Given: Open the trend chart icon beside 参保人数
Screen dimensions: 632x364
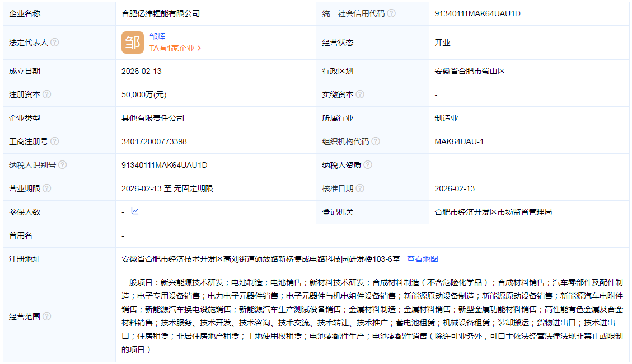Looking at the screenshot, I should [134, 211].
